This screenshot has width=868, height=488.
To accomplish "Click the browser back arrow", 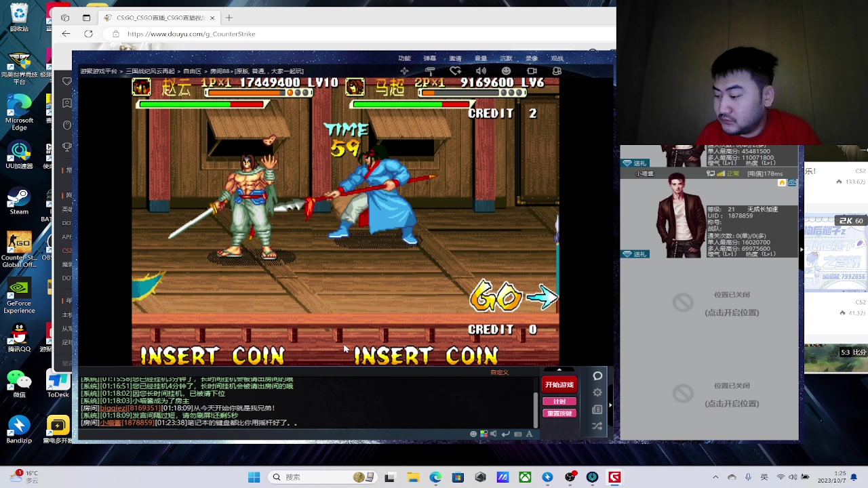I will click(66, 34).
